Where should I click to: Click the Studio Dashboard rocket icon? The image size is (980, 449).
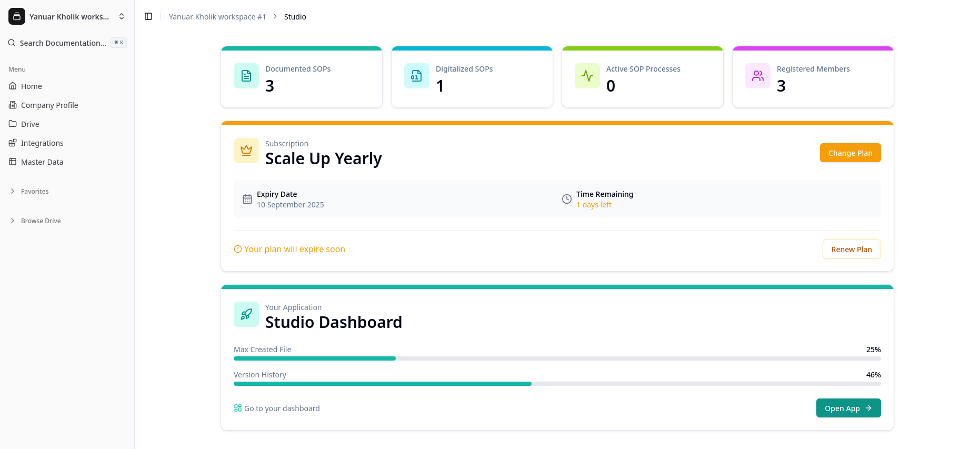(x=246, y=314)
